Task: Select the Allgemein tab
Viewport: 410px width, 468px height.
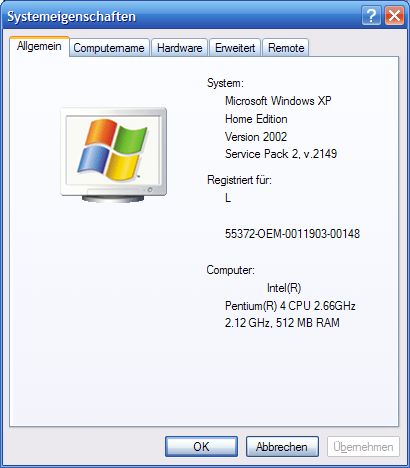Action: (x=39, y=46)
